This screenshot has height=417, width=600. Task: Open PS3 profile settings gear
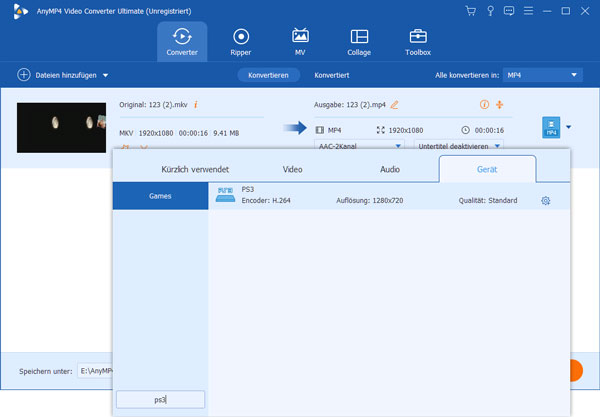coord(546,200)
